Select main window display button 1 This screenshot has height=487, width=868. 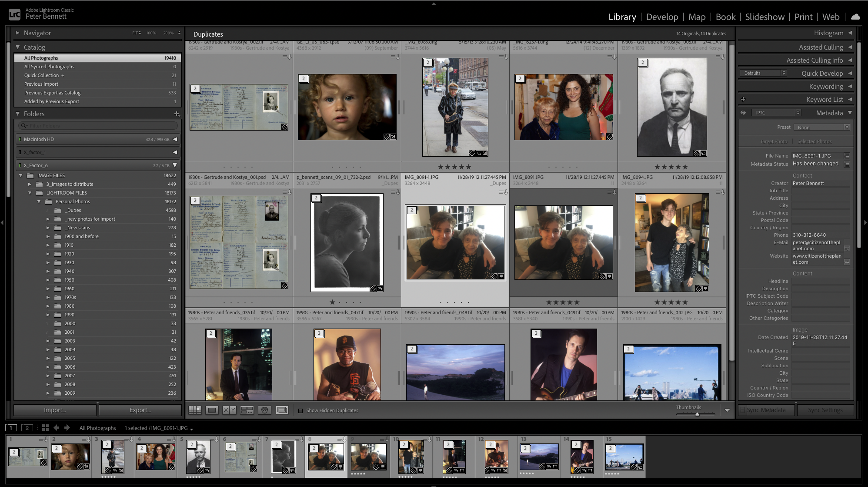click(x=11, y=428)
